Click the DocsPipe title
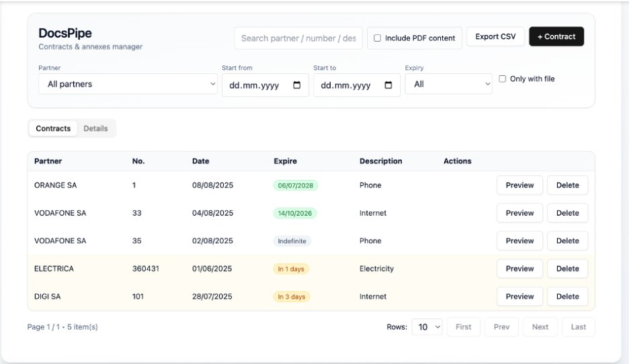The width and height of the screenshot is (629, 364). tap(65, 33)
